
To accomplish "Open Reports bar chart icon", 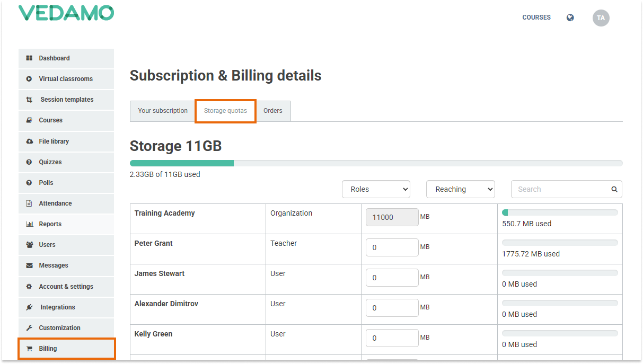I will (29, 224).
